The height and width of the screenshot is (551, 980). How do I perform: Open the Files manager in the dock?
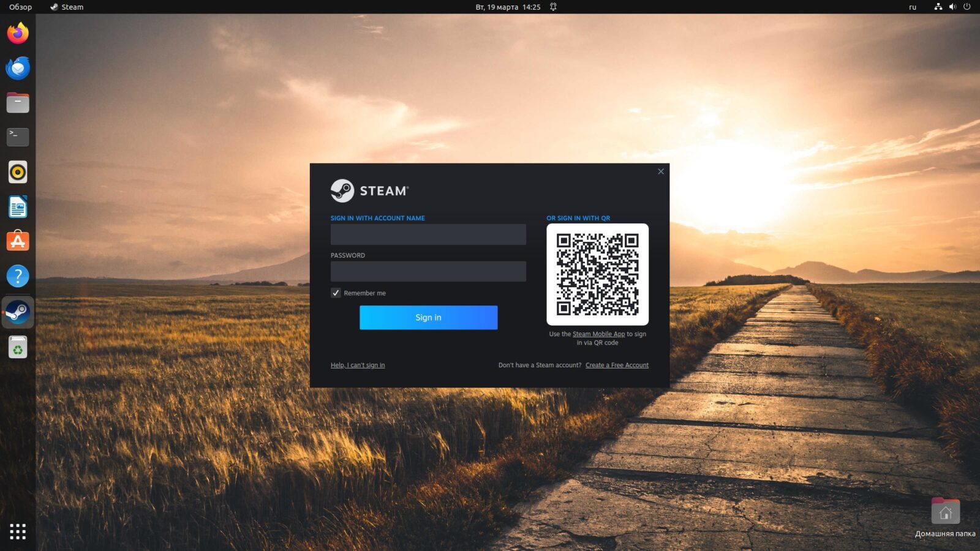coord(18,102)
